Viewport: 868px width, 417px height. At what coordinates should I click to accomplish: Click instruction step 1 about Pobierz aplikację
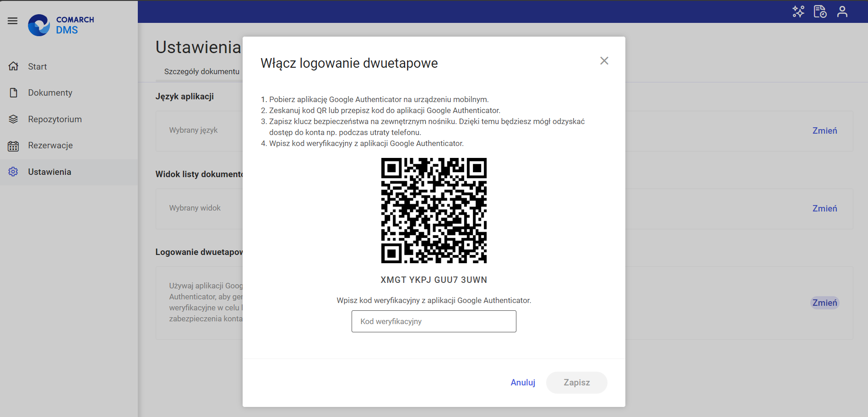[379, 99]
